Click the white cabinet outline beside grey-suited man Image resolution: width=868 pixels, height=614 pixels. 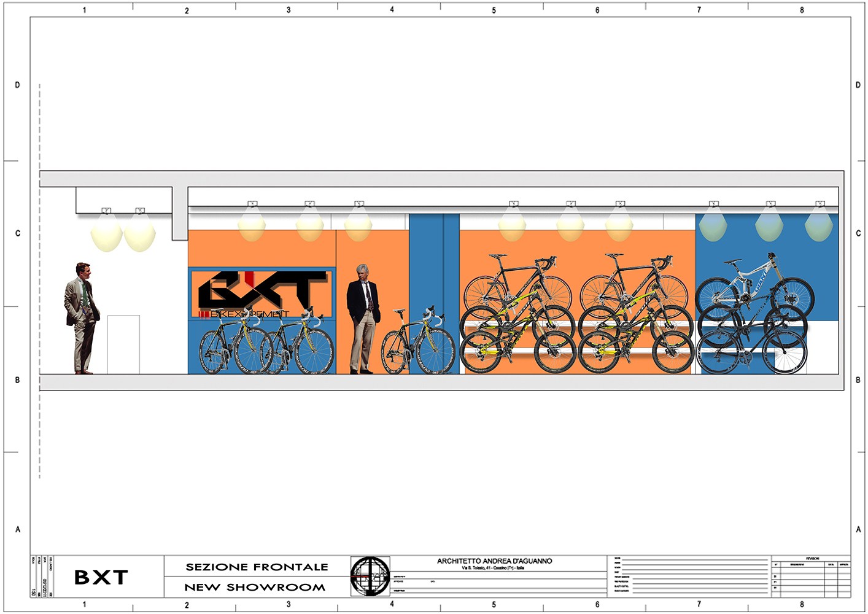[123, 344]
